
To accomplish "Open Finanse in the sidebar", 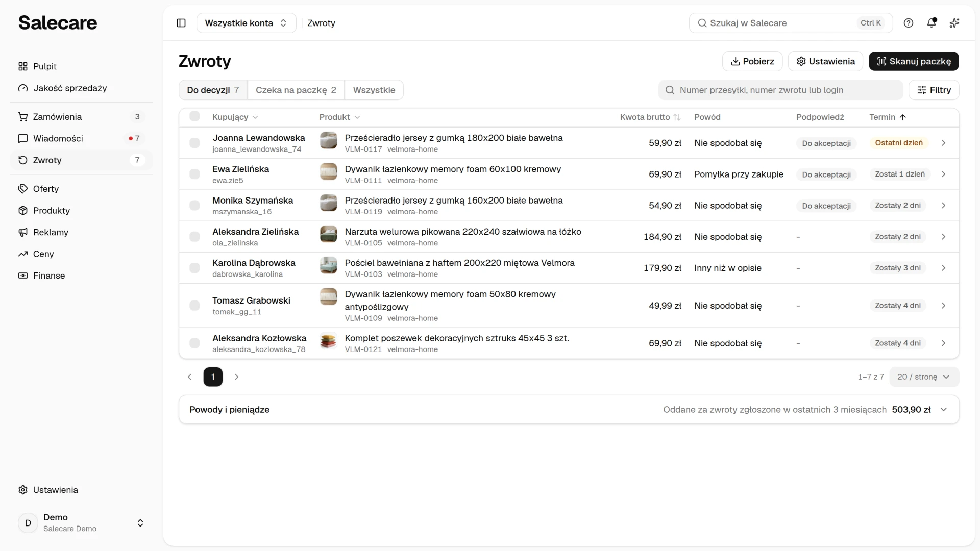I will point(82,275).
